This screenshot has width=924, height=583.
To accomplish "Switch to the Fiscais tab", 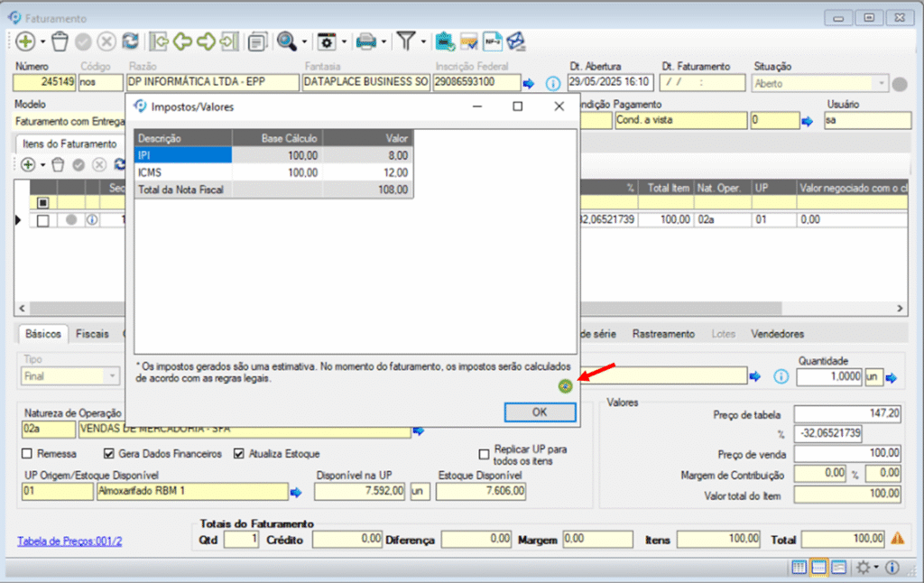I will tap(92, 334).
